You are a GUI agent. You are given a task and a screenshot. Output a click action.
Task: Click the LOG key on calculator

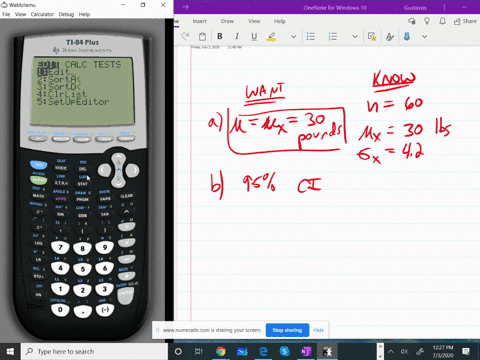(x=39, y=243)
